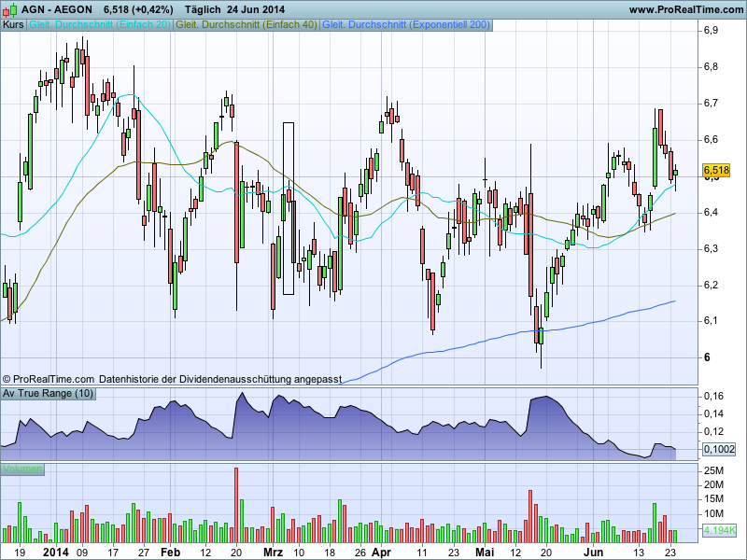Click the candlestick icon beside AGN - AEGON
Viewport: 747px width, 560px height.
[9, 9]
